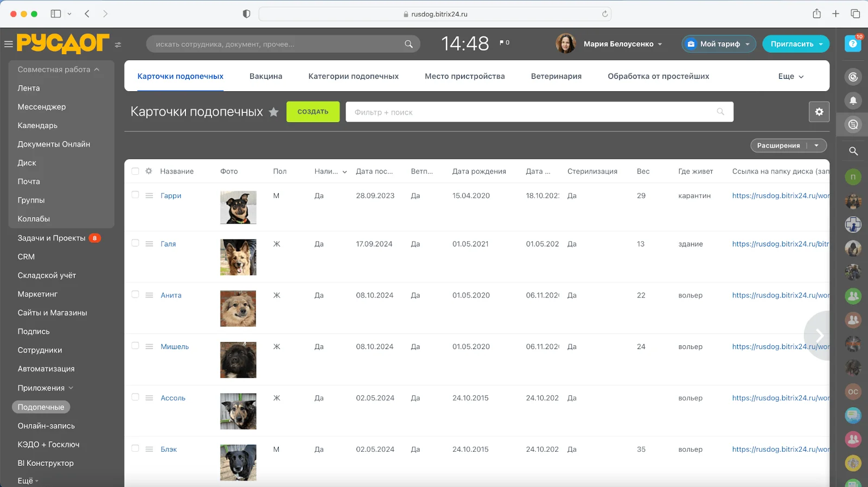Click table column settings gear icon
868x487 pixels.
(x=149, y=171)
